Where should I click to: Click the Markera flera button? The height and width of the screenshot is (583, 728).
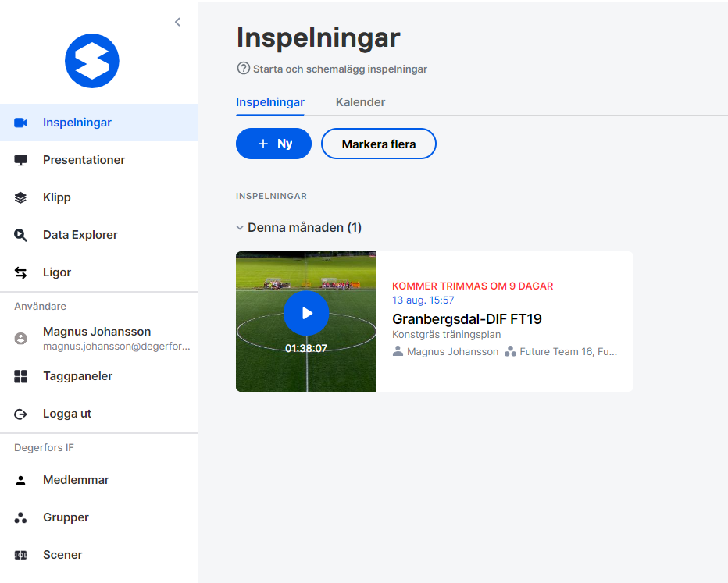pos(378,144)
